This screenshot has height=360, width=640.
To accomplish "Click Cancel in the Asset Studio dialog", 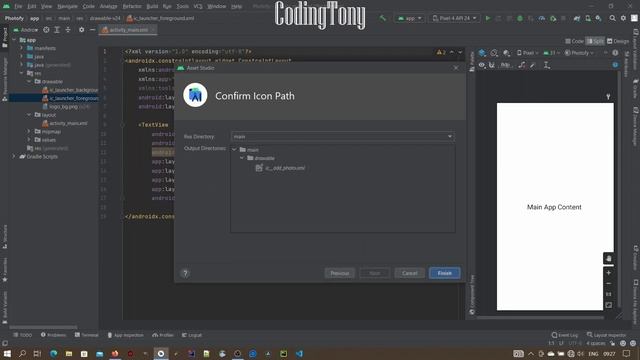I will tap(409, 273).
